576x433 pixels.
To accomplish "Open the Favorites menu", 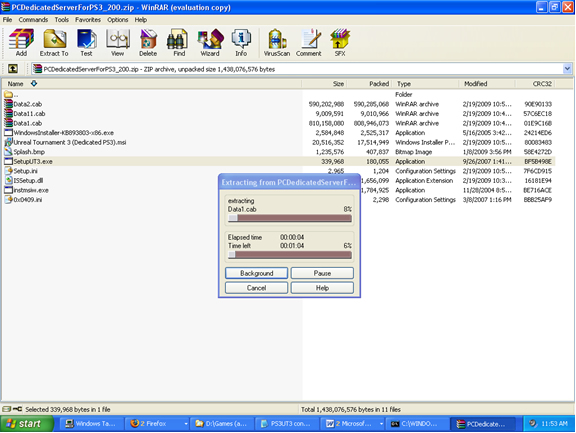I will coord(88,19).
